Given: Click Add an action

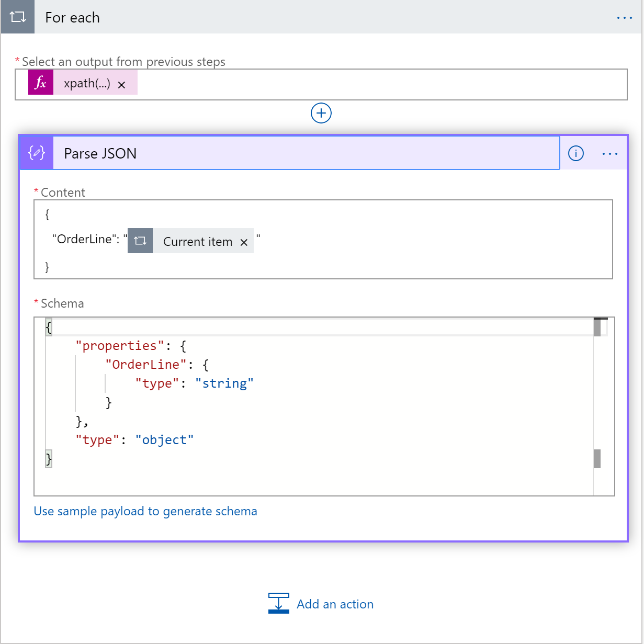Looking at the screenshot, I should pos(335,604).
